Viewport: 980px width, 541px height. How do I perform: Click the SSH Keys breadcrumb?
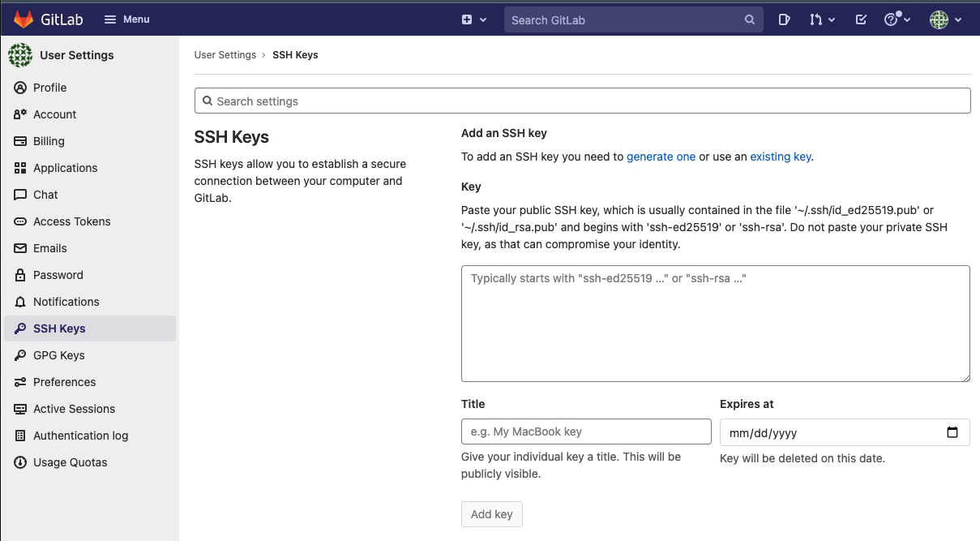point(295,55)
